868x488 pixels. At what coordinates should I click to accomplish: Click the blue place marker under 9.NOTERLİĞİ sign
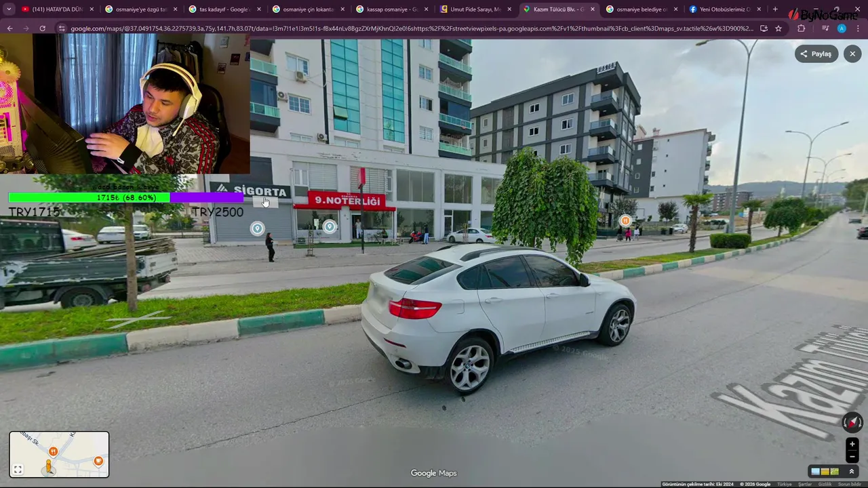pos(330,227)
